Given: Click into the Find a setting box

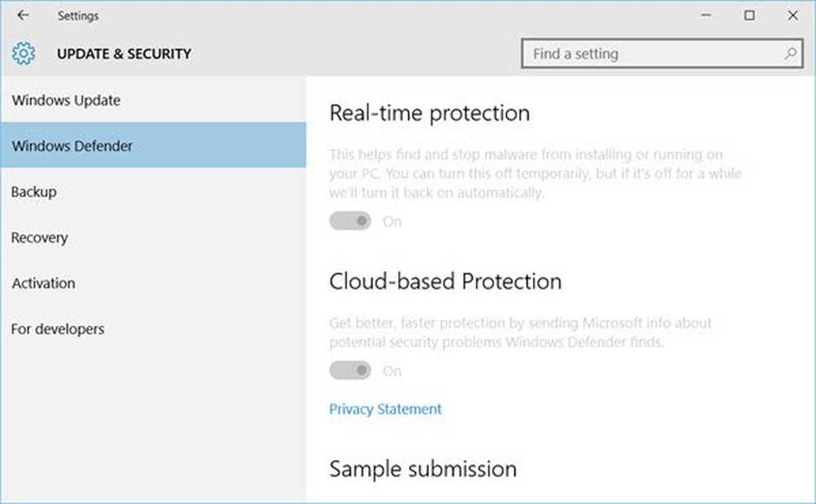Looking at the screenshot, I should (x=653, y=54).
